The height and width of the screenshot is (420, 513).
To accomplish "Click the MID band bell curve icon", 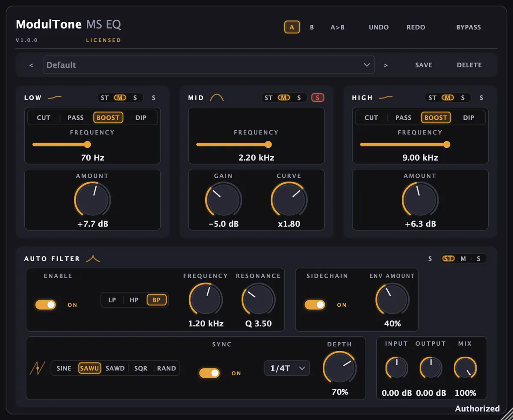I will (217, 98).
